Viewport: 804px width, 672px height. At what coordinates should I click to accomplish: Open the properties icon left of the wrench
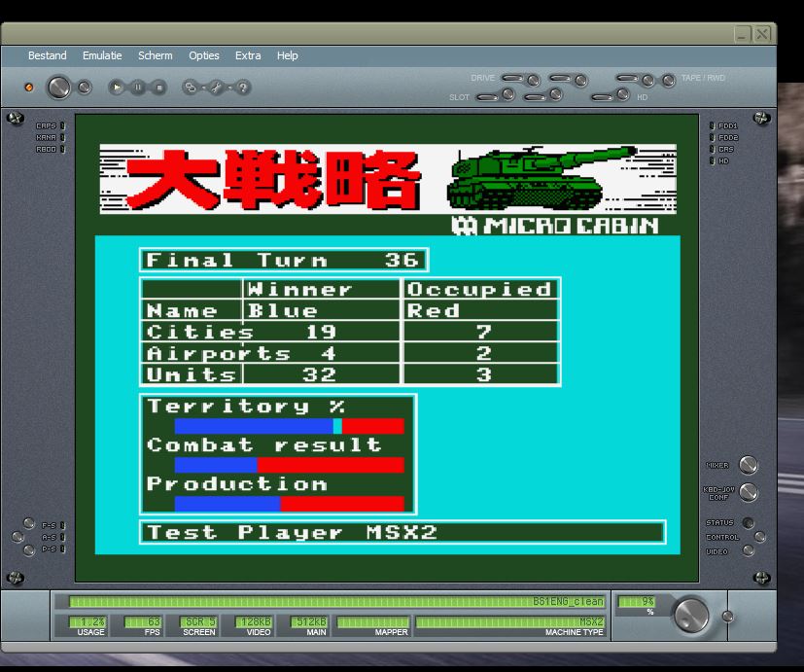click(x=191, y=88)
